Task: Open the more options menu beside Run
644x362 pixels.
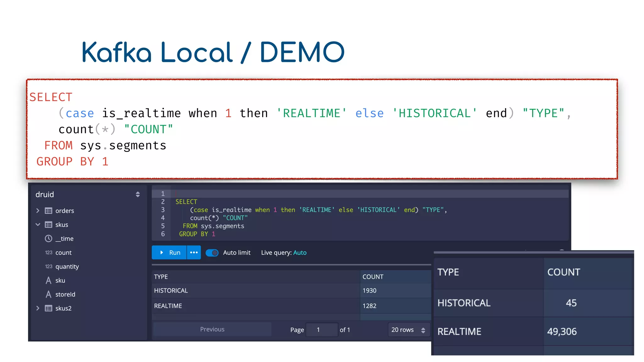Action: [x=194, y=252]
